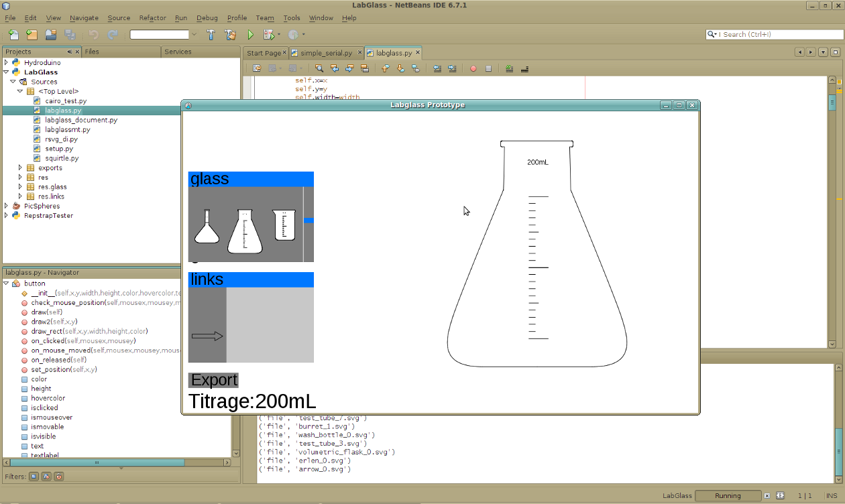Click the Shift Line Right icon
845x504 pixels.
452,68
